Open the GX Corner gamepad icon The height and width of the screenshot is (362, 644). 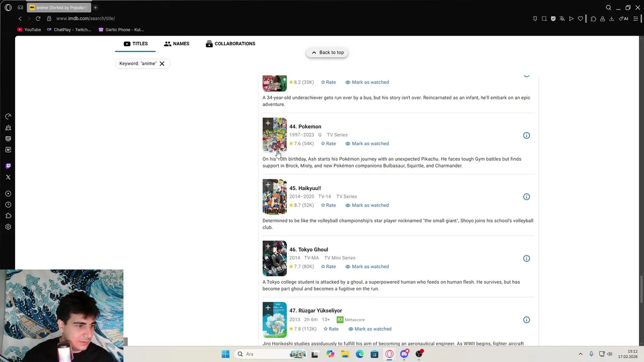(x=20, y=8)
